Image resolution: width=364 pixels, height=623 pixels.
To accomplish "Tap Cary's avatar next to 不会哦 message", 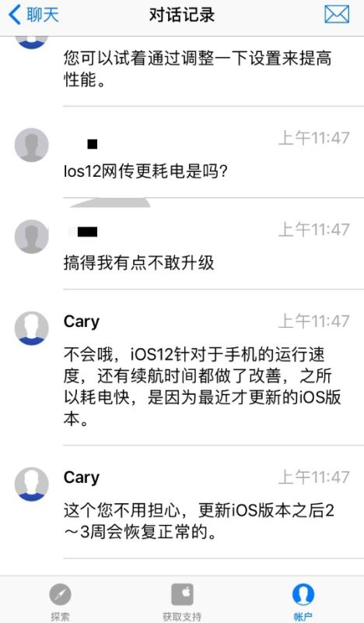I will [32, 328].
